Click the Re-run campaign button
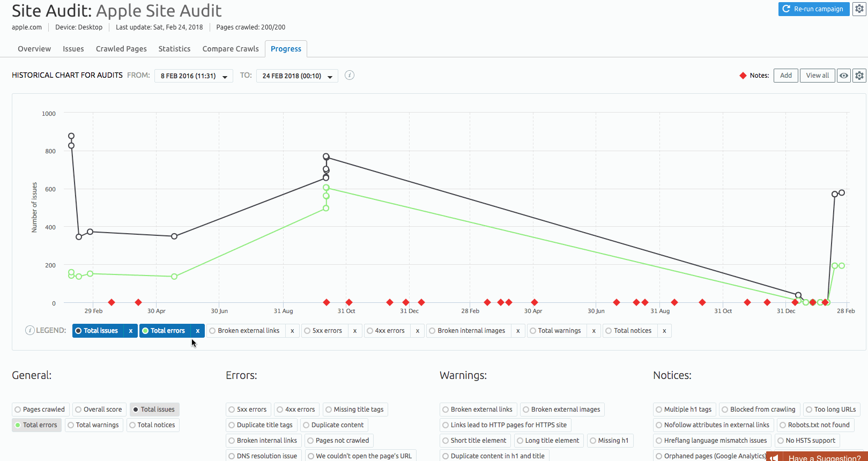This screenshot has height=461, width=868. pyautogui.click(x=813, y=9)
